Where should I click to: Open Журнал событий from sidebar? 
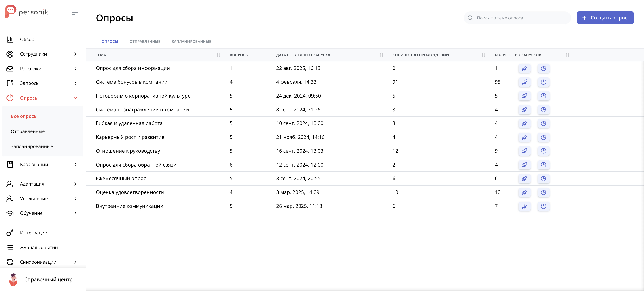pyautogui.click(x=39, y=247)
